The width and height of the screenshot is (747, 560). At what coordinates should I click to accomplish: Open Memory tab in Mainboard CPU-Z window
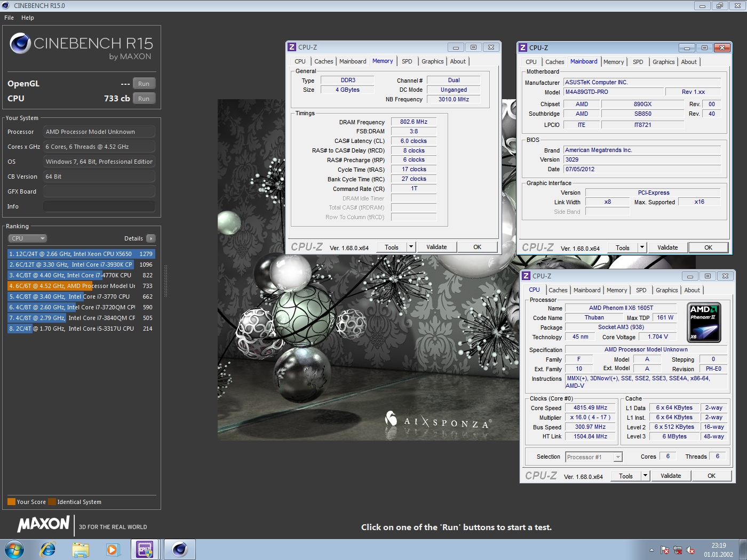tap(614, 62)
